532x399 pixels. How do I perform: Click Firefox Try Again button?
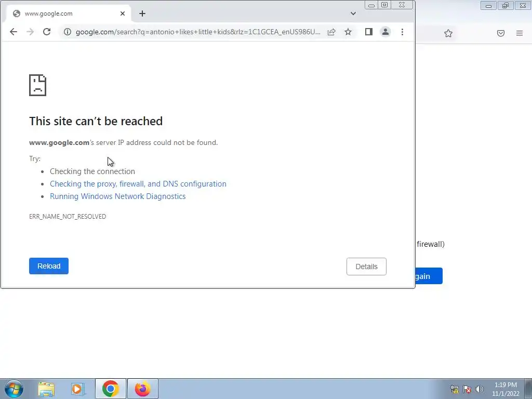(x=429, y=276)
